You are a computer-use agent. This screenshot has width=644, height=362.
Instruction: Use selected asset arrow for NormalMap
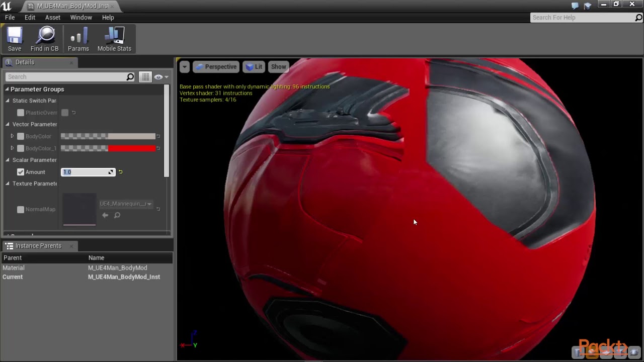click(105, 215)
